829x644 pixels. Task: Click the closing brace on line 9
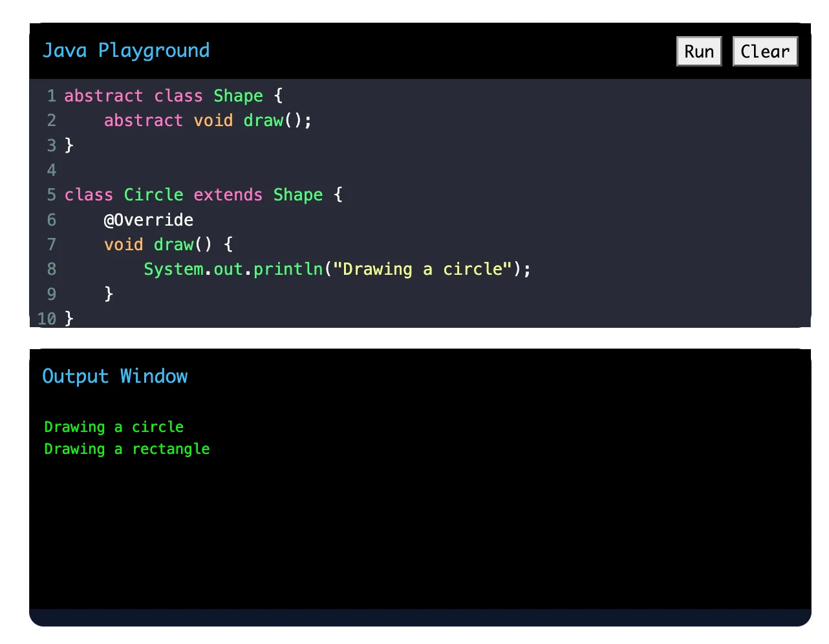(109, 294)
